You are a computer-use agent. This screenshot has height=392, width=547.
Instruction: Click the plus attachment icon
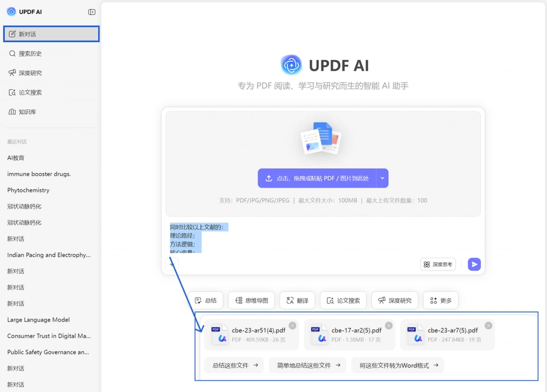tap(171, 264)
